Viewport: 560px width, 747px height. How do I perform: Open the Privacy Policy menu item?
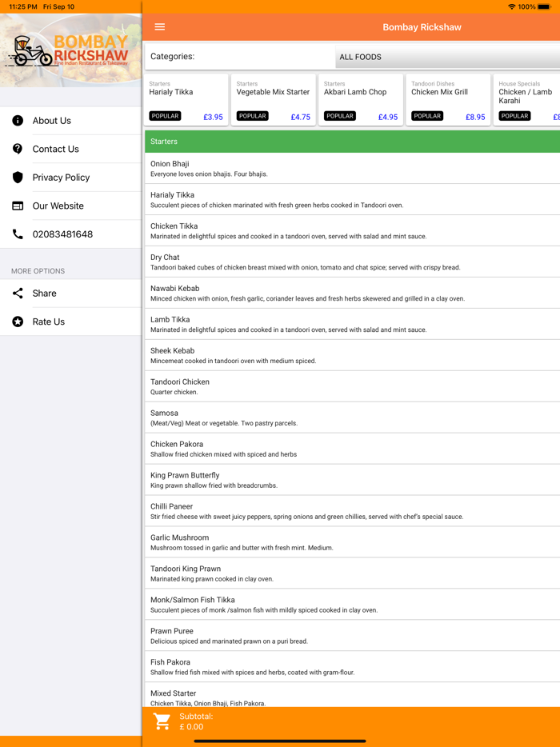click(71, 178)
